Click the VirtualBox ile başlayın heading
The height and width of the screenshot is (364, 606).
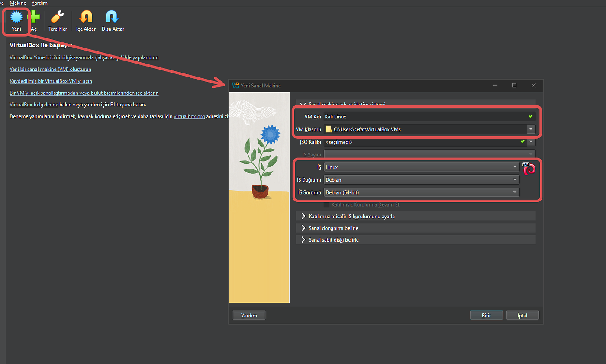click(41, 45)
